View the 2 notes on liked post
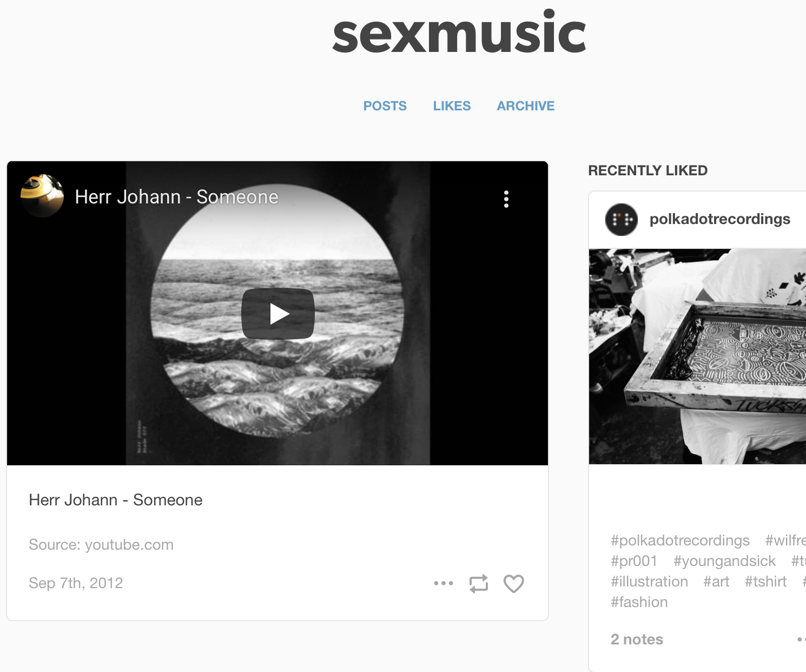The height and width of the screenshot is (672, 806). 637,640
